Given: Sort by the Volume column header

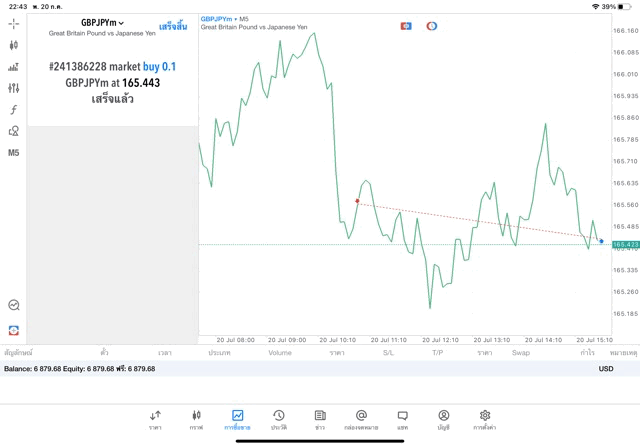Looking at the screenshot, I should (280, 352).
